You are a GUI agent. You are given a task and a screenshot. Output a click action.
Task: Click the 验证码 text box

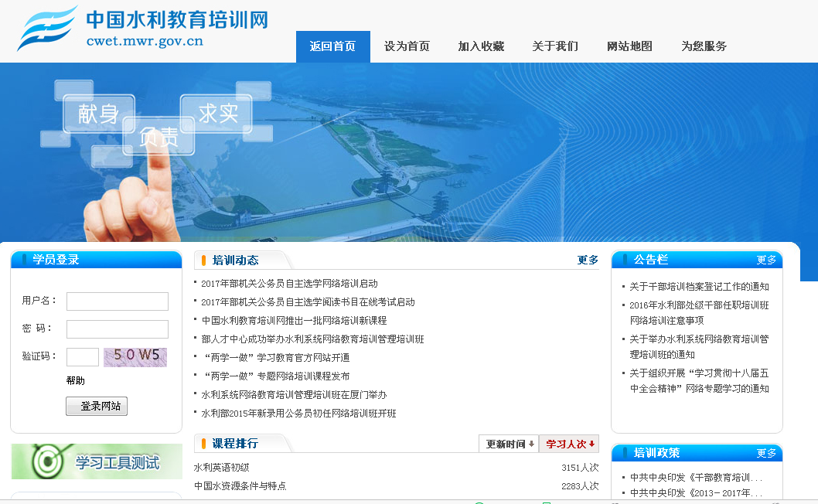click(82, 356)
